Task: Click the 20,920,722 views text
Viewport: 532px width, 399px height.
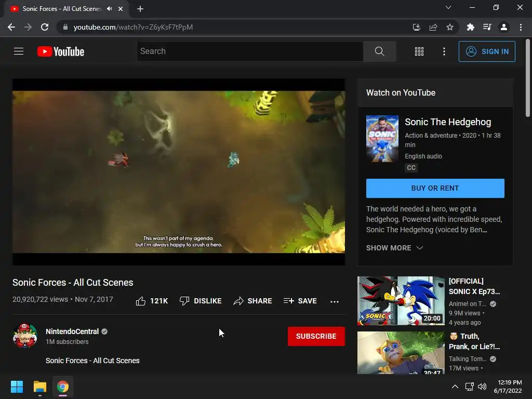Action: (40, 299)
